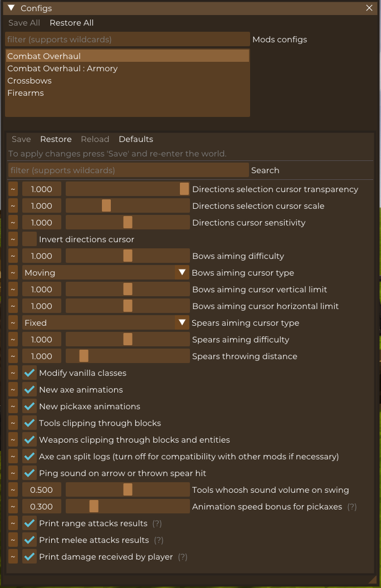Enable the Invert directions cursor checkbox
Screen dimensions: 381x588
pyautogui.click(x=30, y=239)
